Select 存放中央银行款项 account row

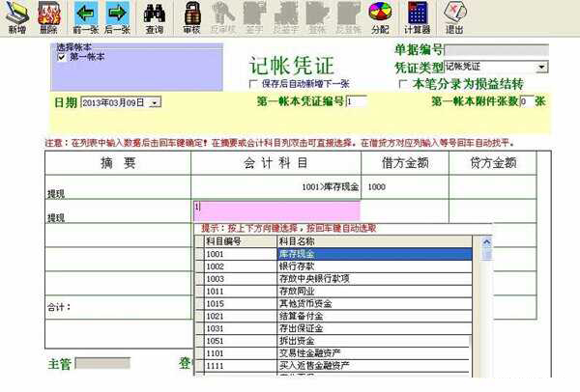pos(374,279)
